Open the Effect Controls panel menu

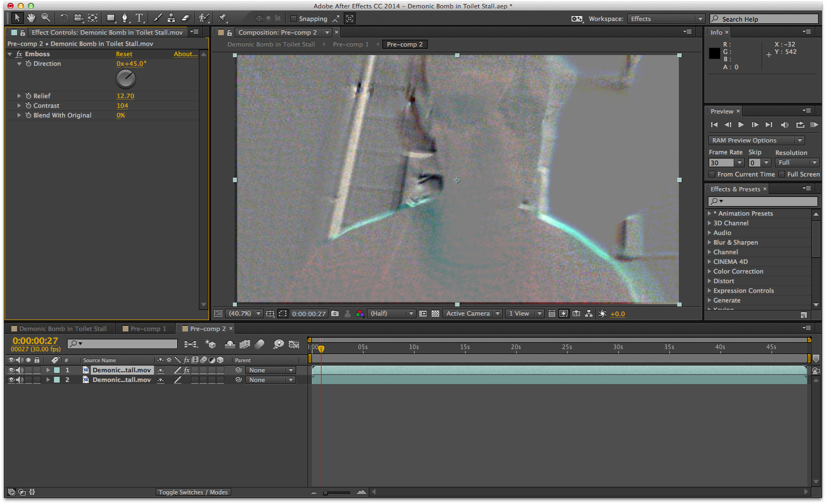194,32
